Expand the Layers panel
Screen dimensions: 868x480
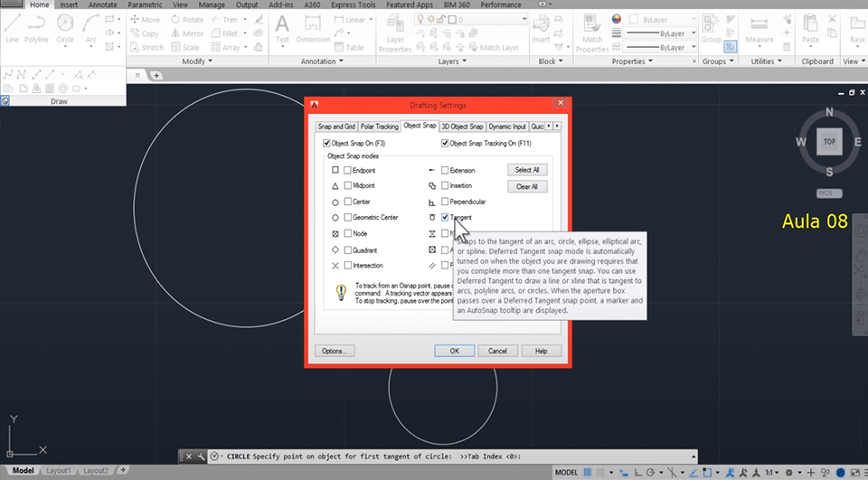[452, 61]
